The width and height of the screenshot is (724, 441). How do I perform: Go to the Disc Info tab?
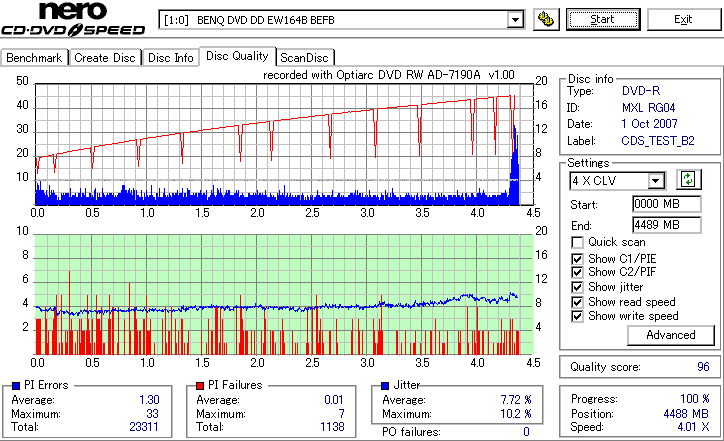pos(171,58)
